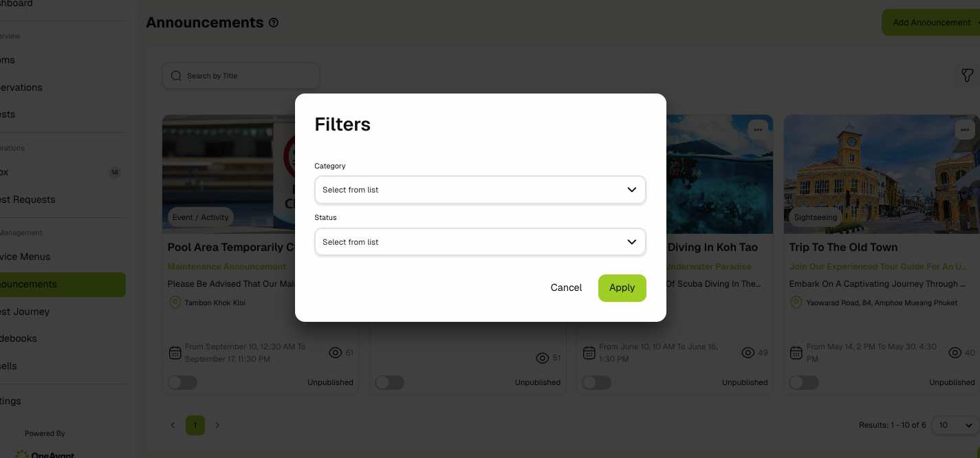Screen dimensions: 980x458
Task: Click the help icon beside Announcements
Action: 274,23
